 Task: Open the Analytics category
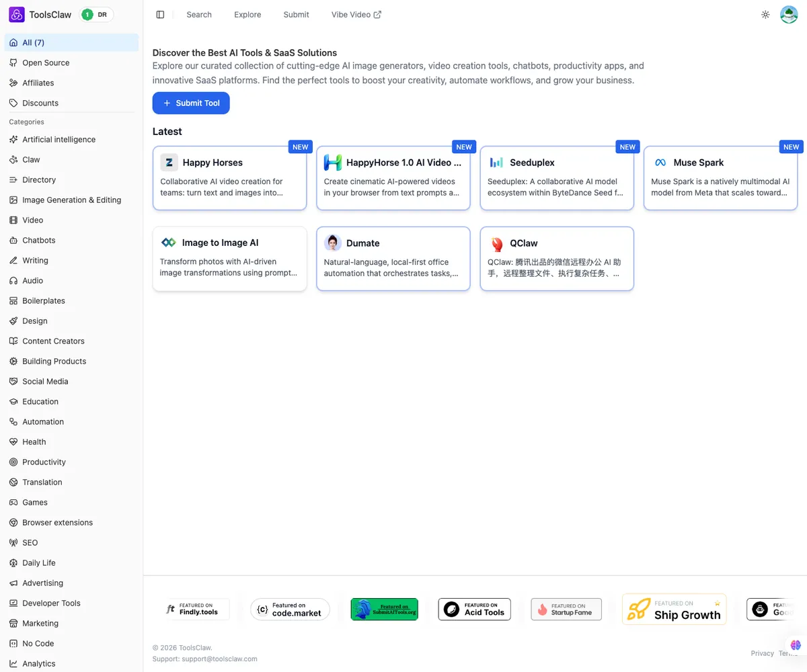[x=71, y=663]
